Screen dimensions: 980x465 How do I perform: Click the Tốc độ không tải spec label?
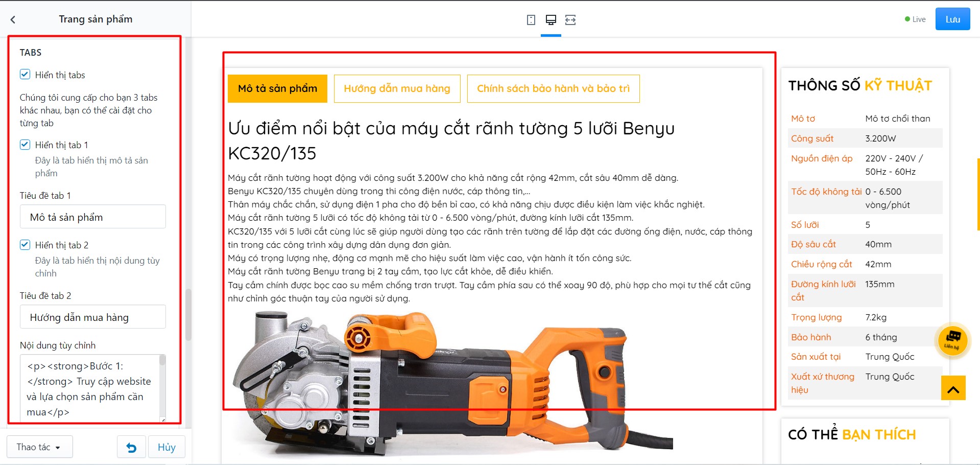pyautogui.click(x=826, y=192)
